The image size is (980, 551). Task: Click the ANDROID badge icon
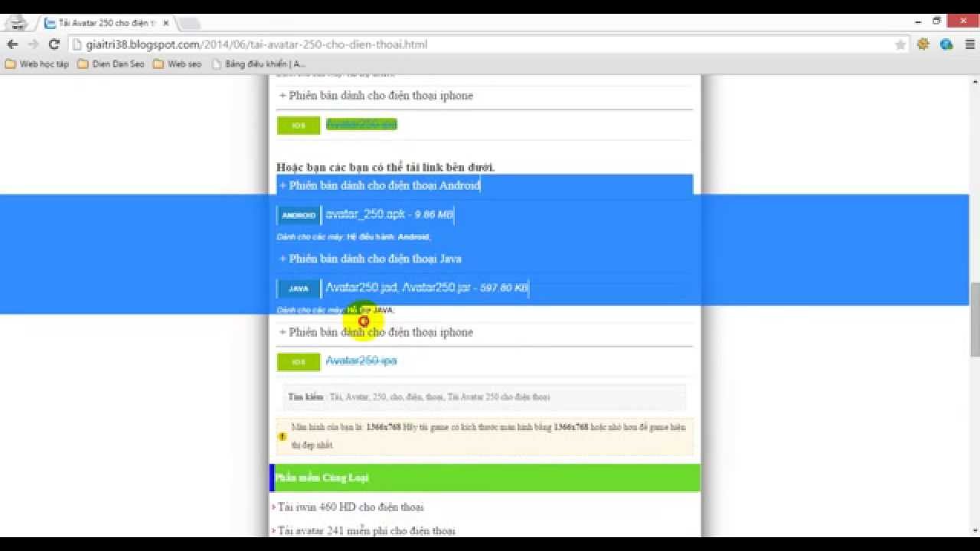coord(299,215)
